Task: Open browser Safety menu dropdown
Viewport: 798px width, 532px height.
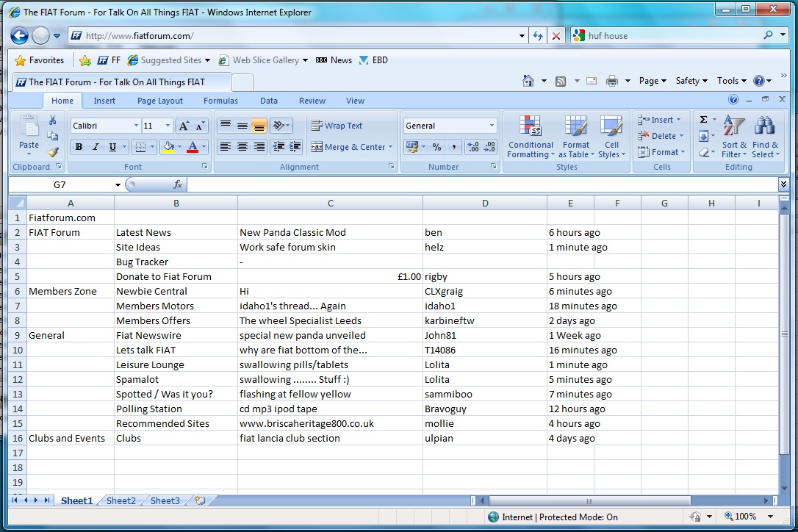Action: pyautogui.click(x=691, y=81)
